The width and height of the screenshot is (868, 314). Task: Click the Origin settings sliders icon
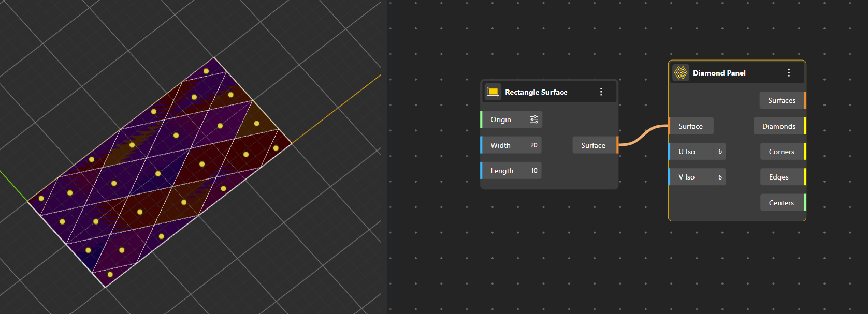pos(534,119)
